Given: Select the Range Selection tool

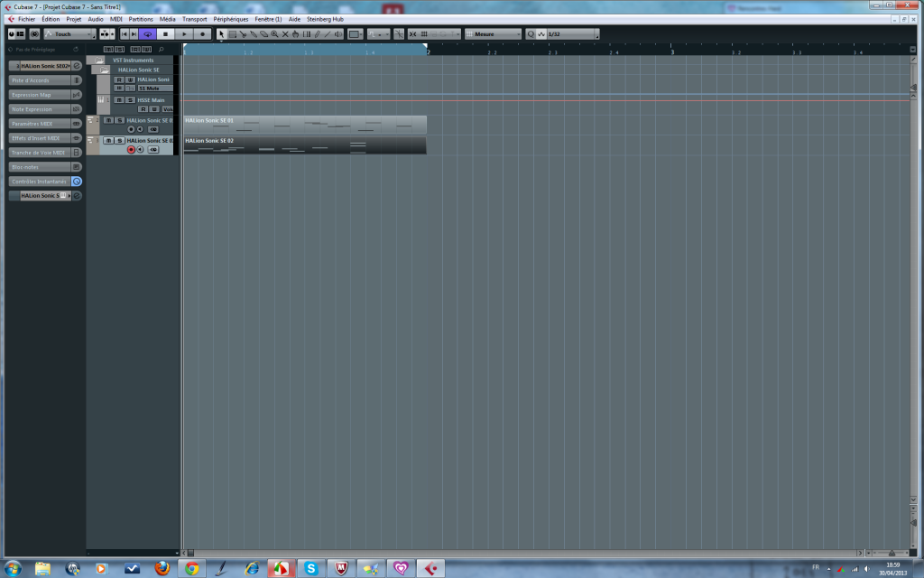Looking at the screenshot, I should 233,34.
